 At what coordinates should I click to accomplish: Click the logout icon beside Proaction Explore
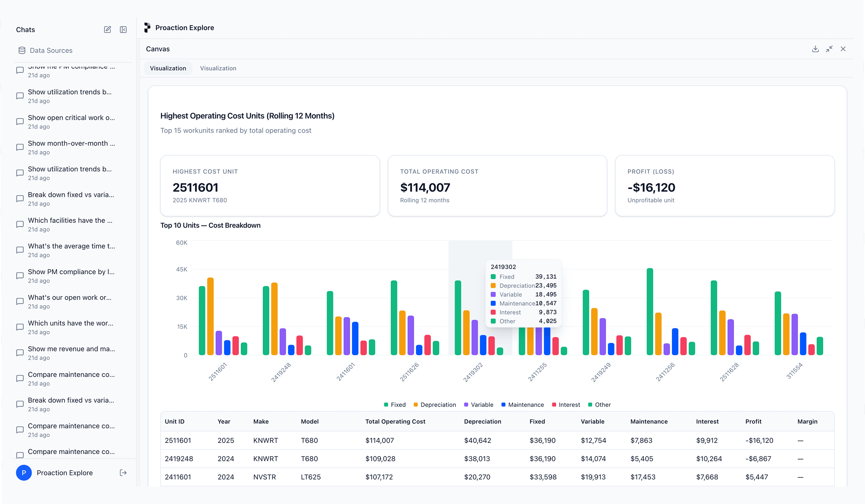123,473
